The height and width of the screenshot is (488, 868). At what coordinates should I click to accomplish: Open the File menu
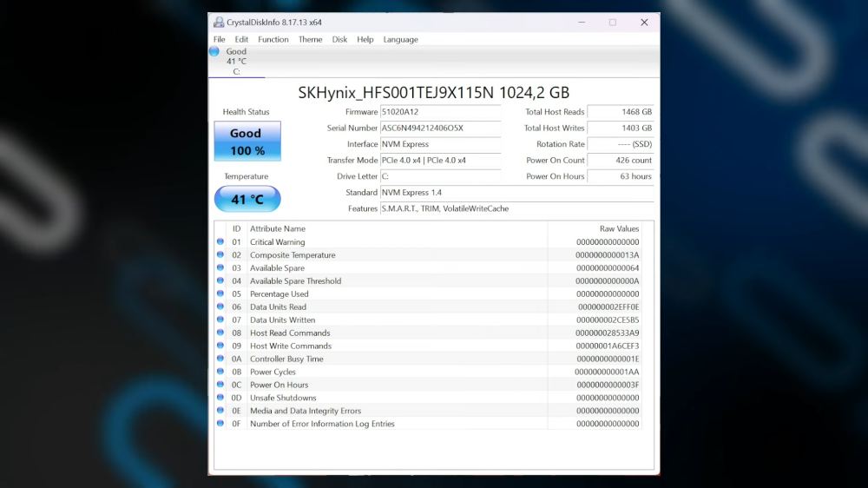[x=220, y=39]
